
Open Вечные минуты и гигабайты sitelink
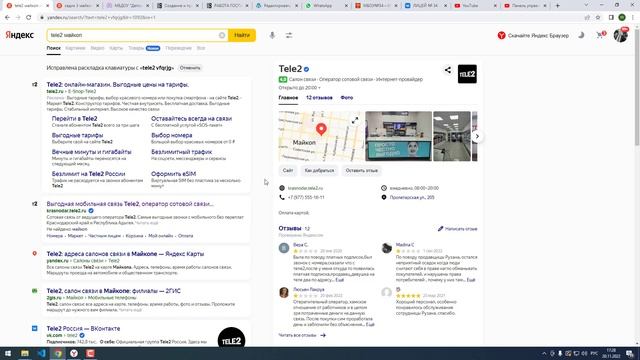pos(91,152)
